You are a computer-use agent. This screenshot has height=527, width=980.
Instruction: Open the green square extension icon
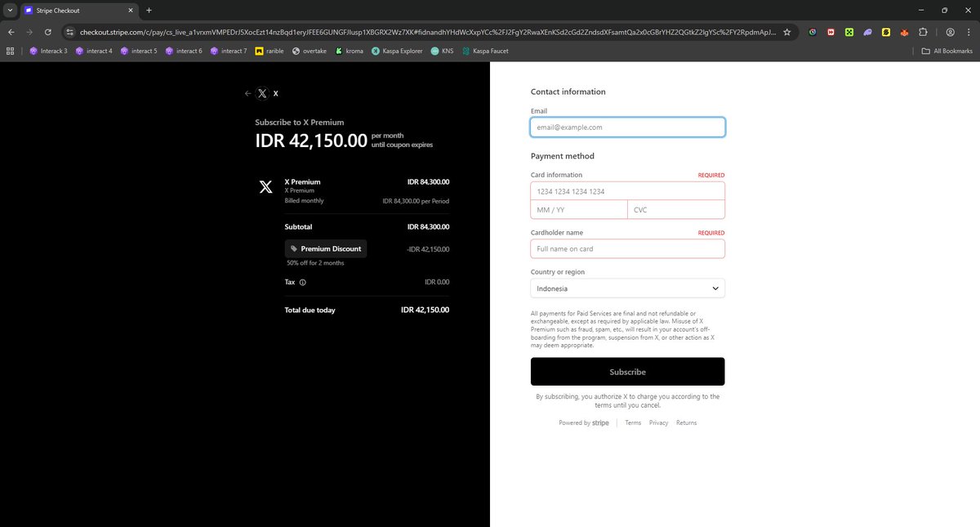pos(849,33)
